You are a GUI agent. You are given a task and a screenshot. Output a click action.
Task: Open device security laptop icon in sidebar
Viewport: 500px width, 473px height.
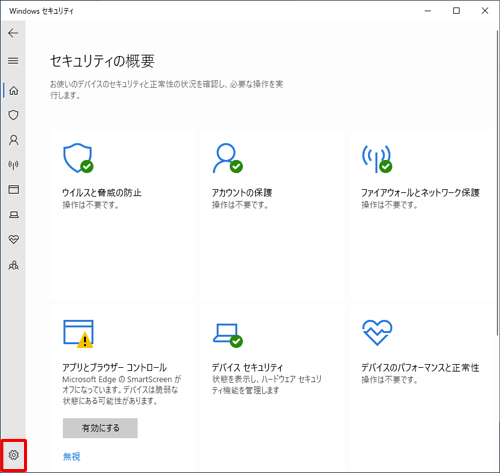tap(14, 214)
